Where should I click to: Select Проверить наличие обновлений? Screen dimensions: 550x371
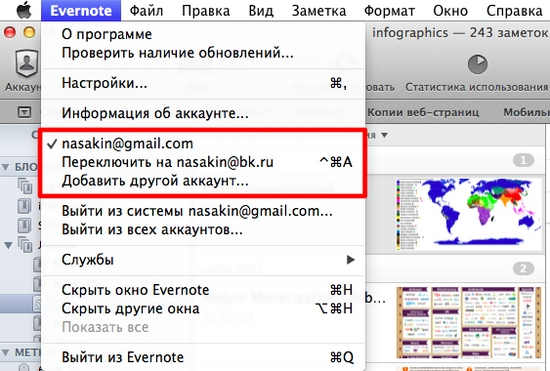(203, 53)
